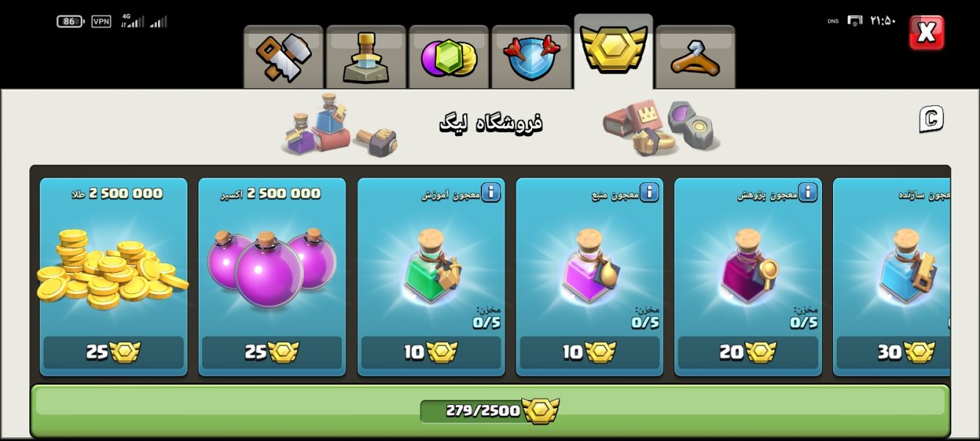Click the white C icon at top right
This screenshot has height=441, width=980.
[x=931, y=119]
